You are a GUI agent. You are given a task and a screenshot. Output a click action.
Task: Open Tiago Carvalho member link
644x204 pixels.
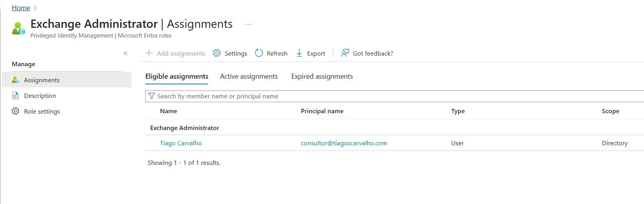click(x=181, y=143)
